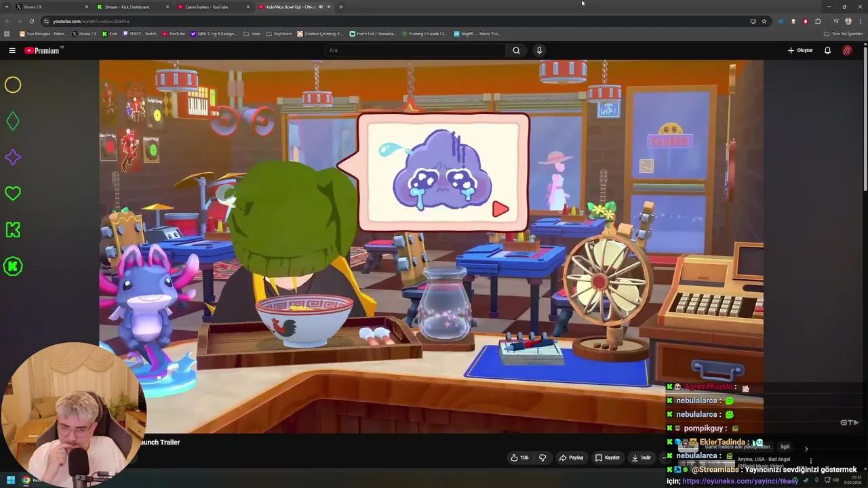
Task: Download the video with İndir
Action: point(641,457)
